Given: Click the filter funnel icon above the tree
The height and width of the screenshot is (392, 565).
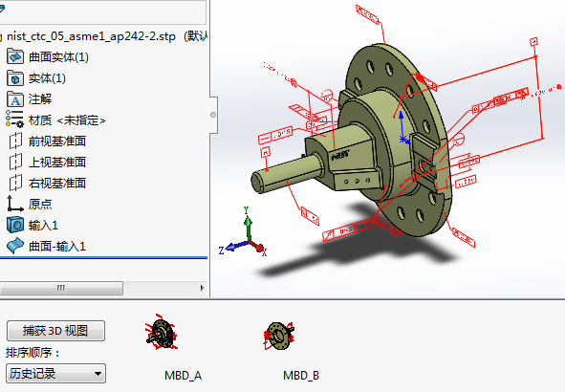Looking at the screenshot, I should 2,9.
